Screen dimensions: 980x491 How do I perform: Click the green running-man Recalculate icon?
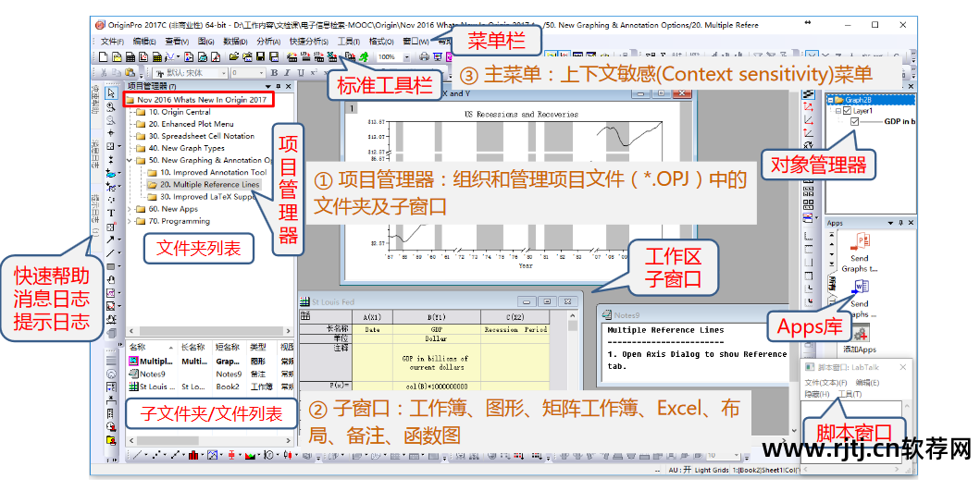click(x=364, y=56)
